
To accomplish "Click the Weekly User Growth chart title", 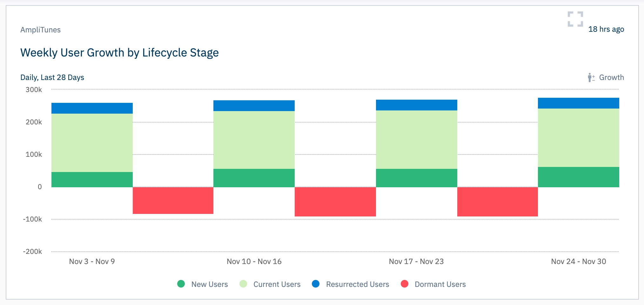I will click(x=119, y=53).
